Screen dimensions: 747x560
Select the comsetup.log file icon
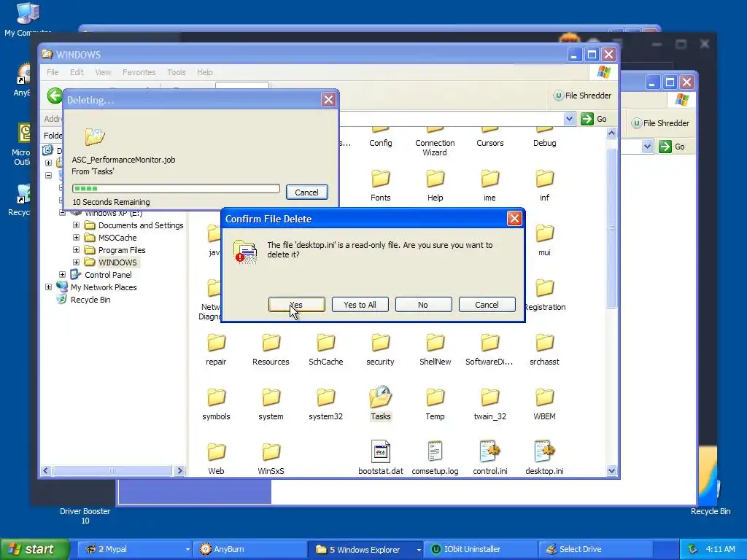click(435, 451)
